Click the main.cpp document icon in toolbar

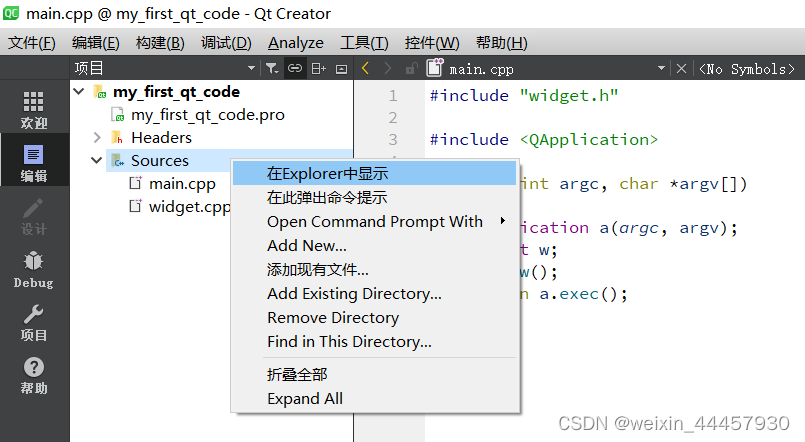434,68
